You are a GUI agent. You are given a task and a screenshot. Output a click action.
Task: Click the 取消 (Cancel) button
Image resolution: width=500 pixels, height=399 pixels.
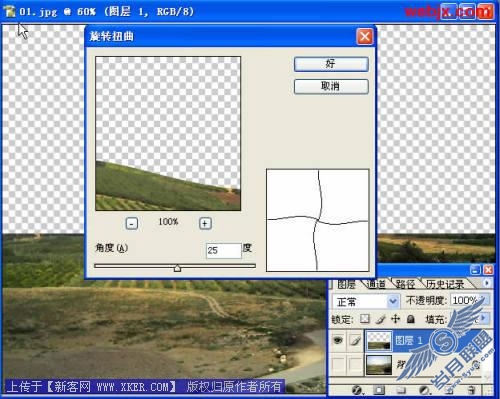(331, 86)
